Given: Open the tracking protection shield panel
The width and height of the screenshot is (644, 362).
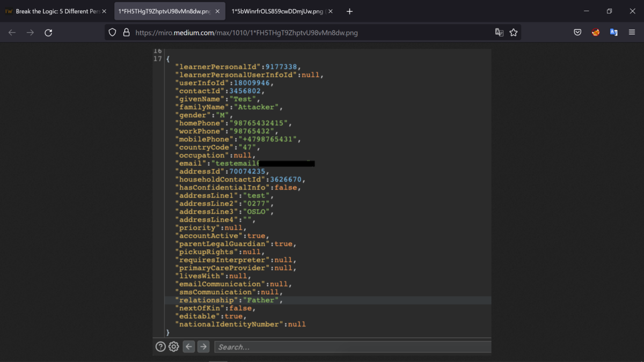Looking at the screenshot, I should click(x=112, y=33).
